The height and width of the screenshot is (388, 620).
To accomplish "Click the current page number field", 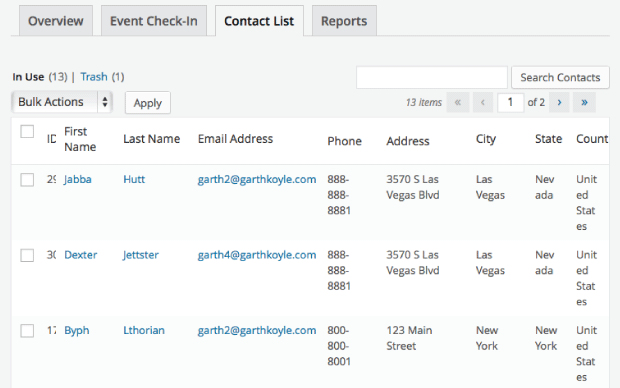I will click(510, 102).
